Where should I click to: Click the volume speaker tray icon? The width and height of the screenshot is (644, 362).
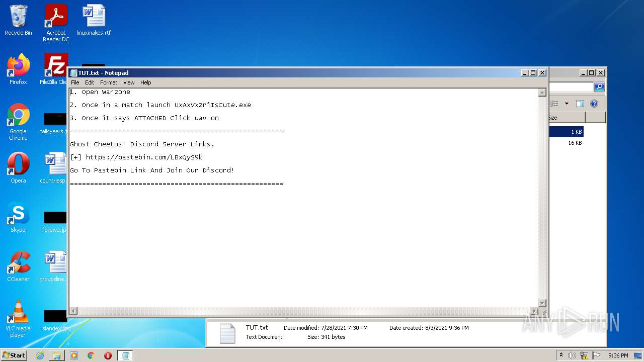pyautogui.click(x=572, y=355)
